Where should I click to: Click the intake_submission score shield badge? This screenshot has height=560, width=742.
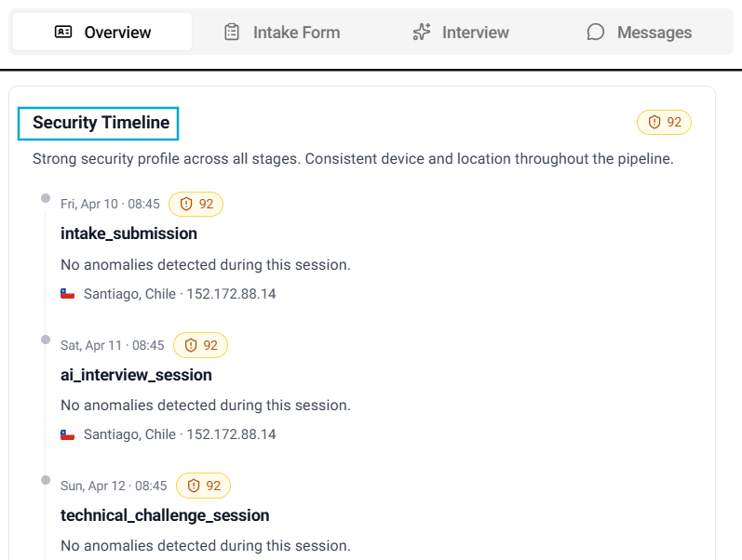click(196, 204)
